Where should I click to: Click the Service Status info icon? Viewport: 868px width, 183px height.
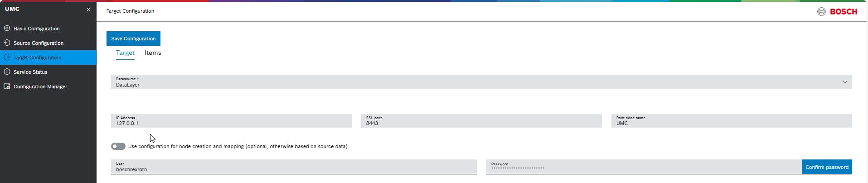click(x=7, y=72)
